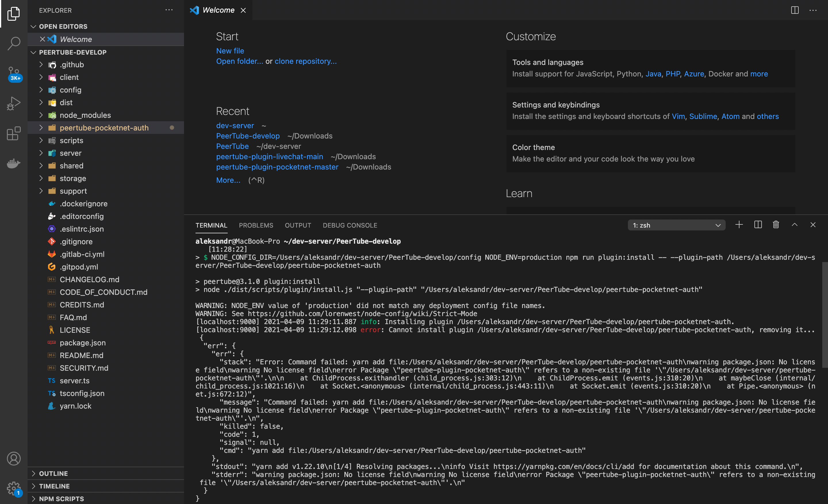Screen dimensions: 828x504
Task: Maximize the panel with the chevron-up icon
Action: (795, 225)
